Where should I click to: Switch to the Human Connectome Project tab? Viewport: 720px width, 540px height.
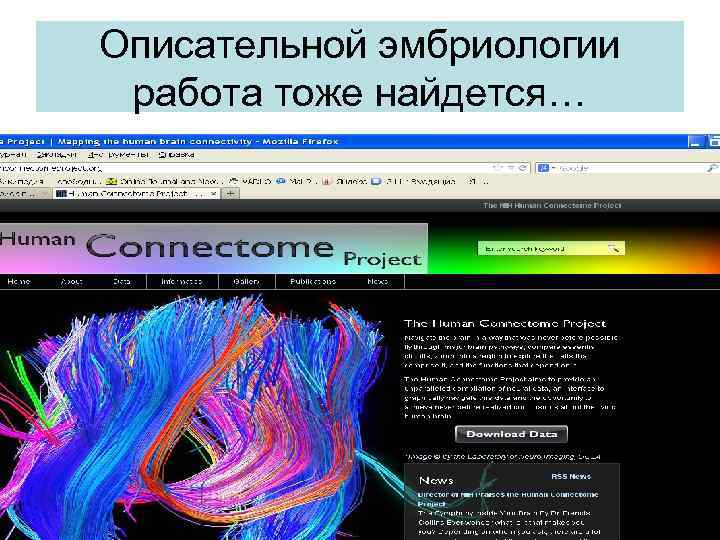click(137, 194)
